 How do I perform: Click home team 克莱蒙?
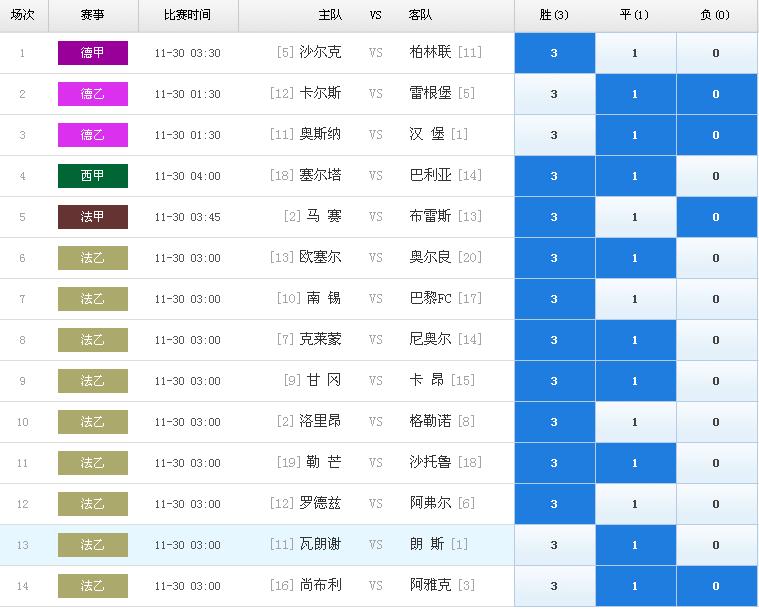tap(320, 339)
